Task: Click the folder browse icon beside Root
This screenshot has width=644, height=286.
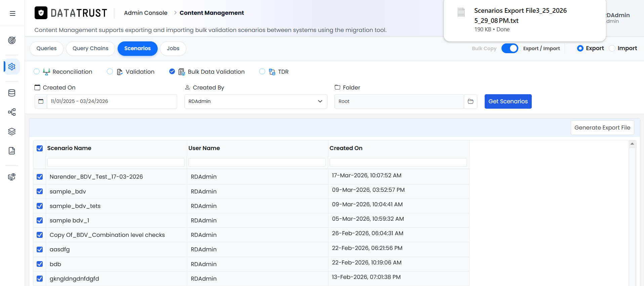Action: 471,101
